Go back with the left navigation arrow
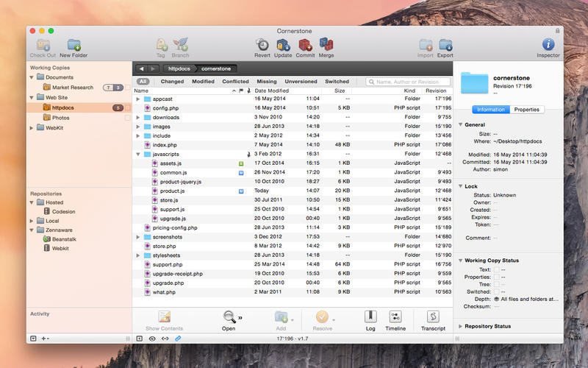Image resolution: width=588 pixels, height=368 pixels. point(141,68)
